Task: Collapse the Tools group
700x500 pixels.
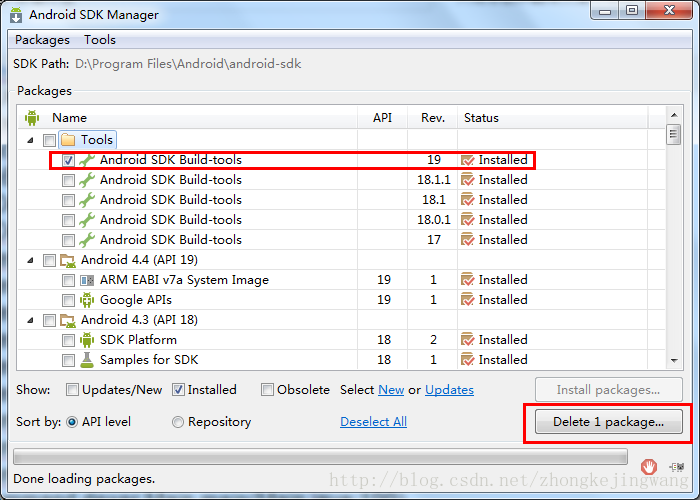Action: coord(30,140)
